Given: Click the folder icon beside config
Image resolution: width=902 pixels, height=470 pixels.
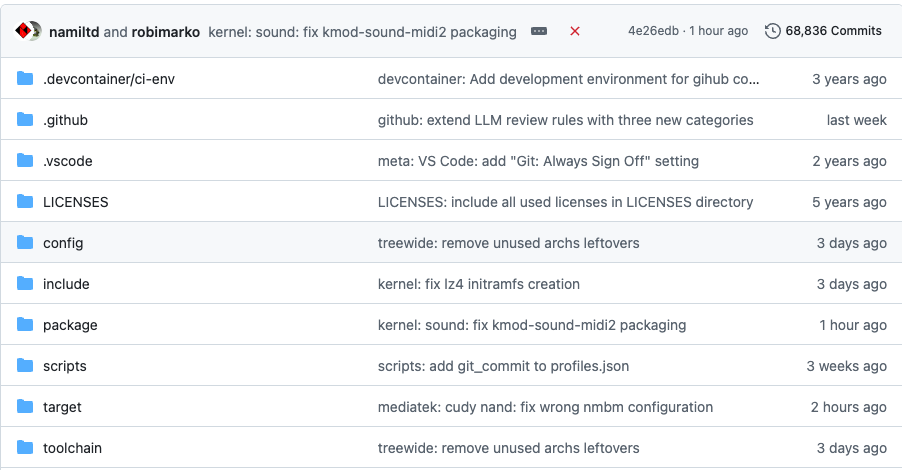Looking at the screenshot, I should click(x=25, y=242).
